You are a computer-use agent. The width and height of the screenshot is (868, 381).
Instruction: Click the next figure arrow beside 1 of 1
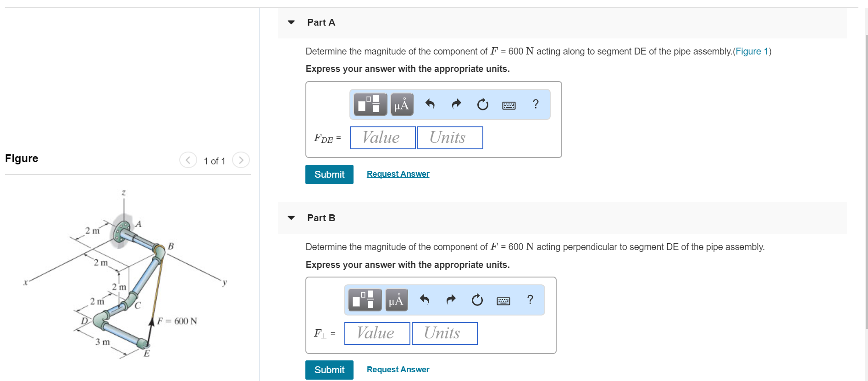[x=241, y=160]
